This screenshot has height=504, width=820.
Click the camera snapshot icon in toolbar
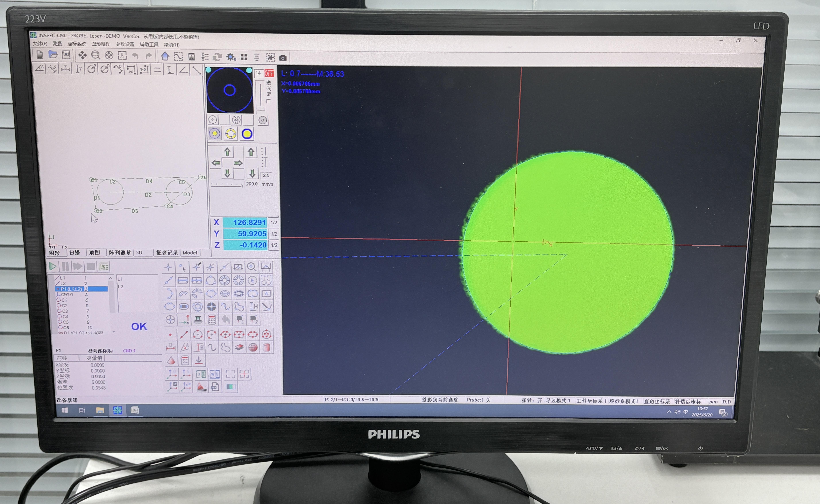283,58
